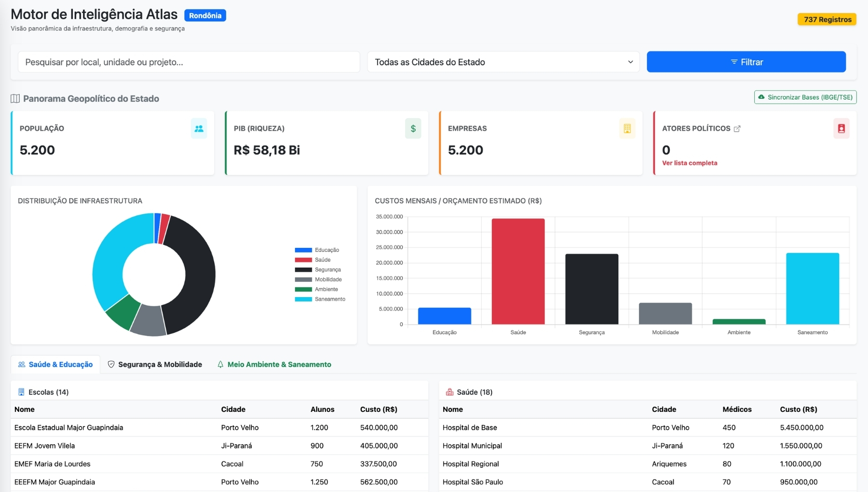Screen dimensions: 868x492
Task: Select Hospital São Paulo row
Action: tap(648, 482)
